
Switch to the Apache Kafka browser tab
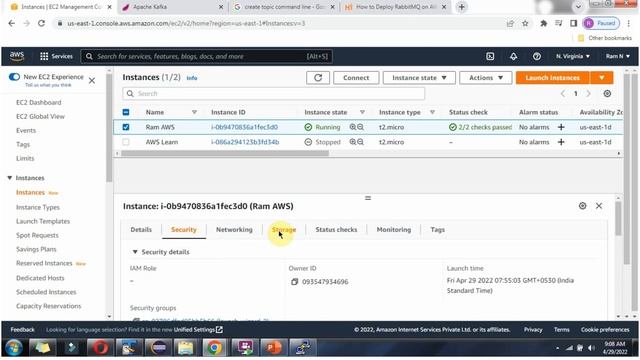[173, 7]
